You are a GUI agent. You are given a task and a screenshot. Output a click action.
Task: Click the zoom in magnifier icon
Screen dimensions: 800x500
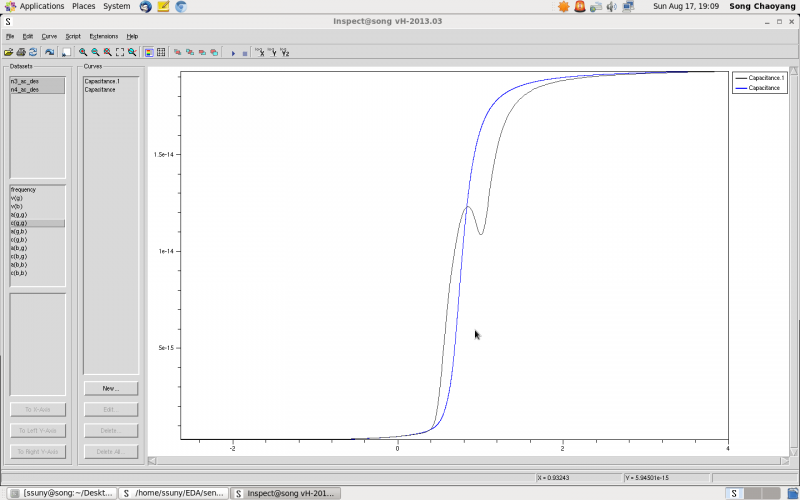tap(83, 52)
